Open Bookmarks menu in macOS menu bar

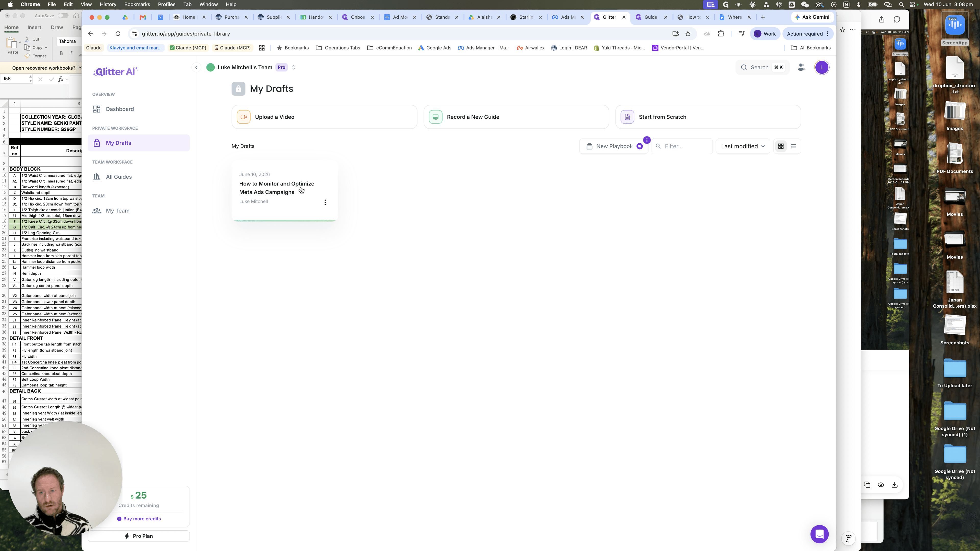pyautogui.click(x=137, y=5)
